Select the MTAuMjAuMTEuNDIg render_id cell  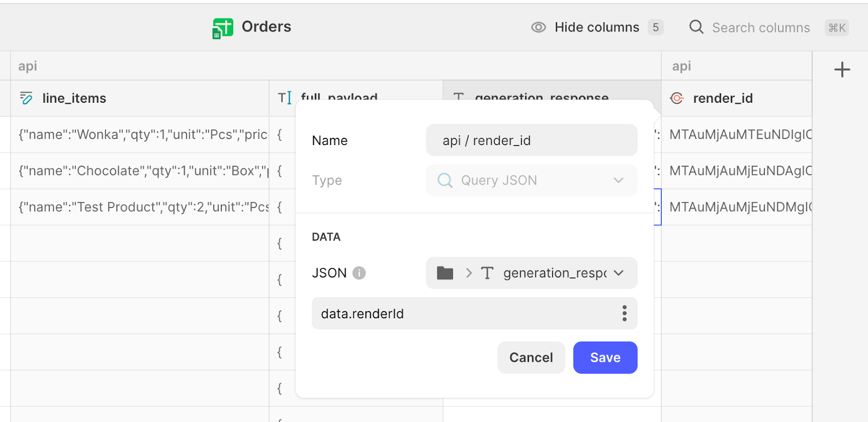coord(737,134)
